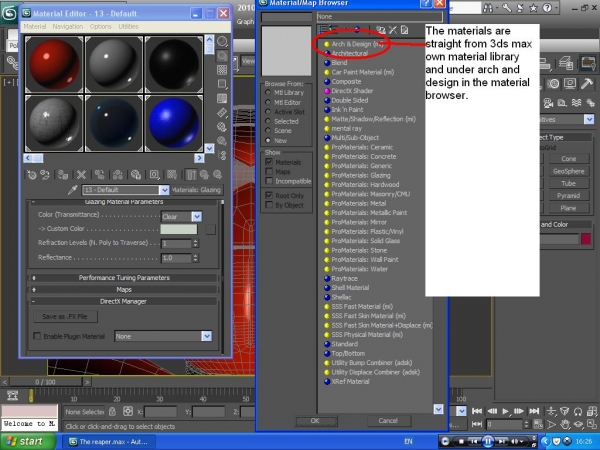Click the Save as .FX File button
The height and width of the screenshot is (450, 600).
(65, 316)
